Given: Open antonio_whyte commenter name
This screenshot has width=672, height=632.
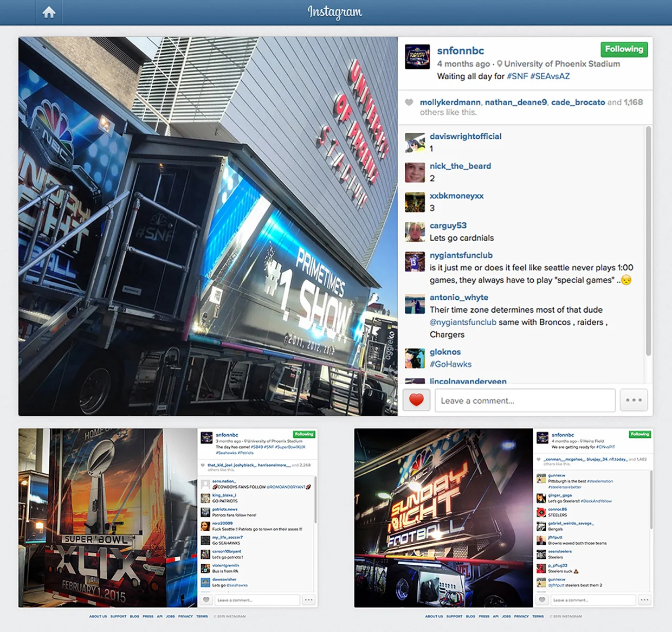Looking at the screenshot, I should 459,298.
